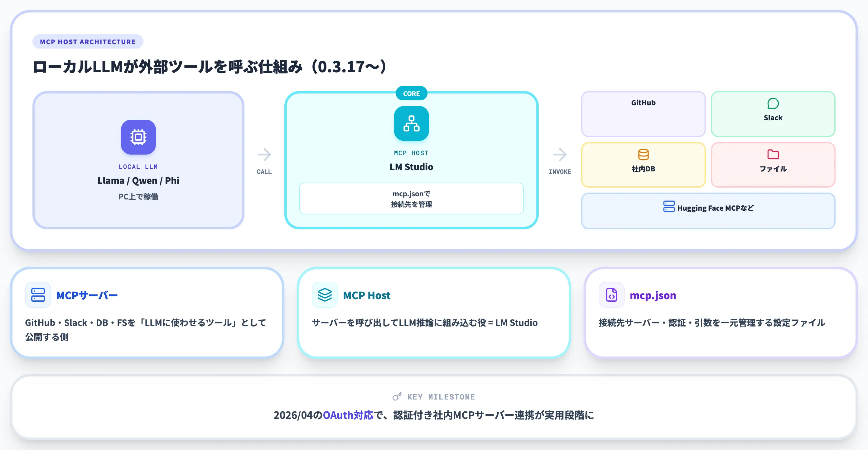This screenshot has width=868, height=450.
Task: Click the KEY MILESTONE label
Action: click(441, 397)
